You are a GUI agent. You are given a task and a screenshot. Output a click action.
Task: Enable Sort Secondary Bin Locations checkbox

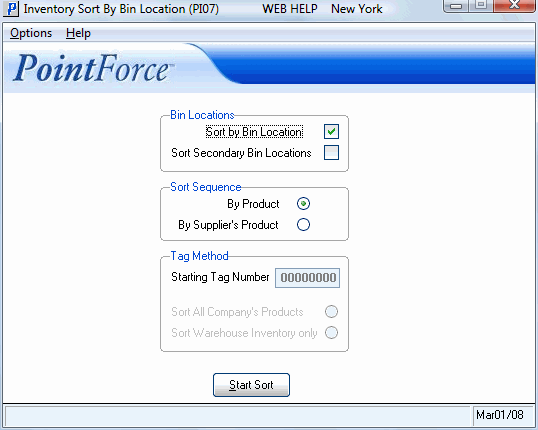point(331,153)
